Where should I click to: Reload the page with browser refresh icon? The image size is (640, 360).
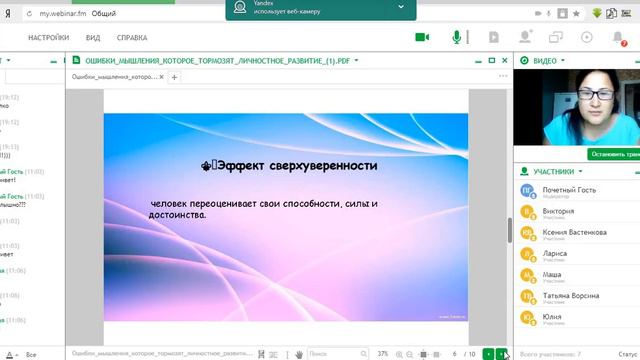click(29, 13)
